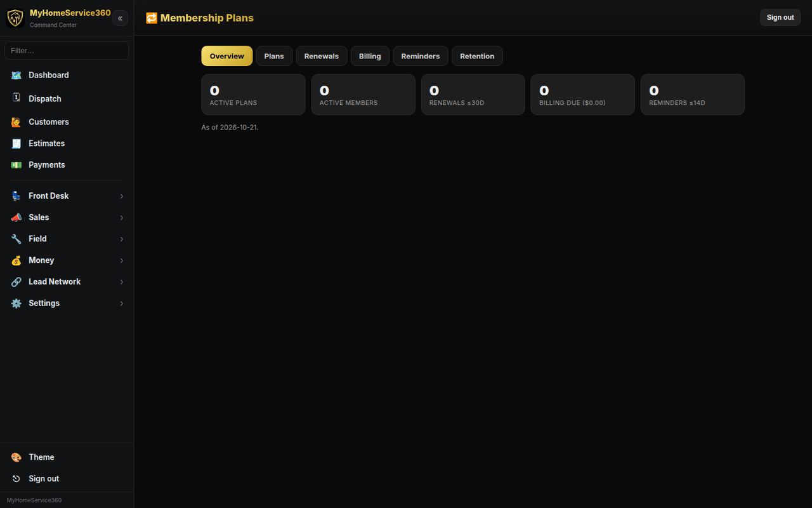Click the "As of 2026-10-21." text
812x508 pixels.
pos(230,128)
